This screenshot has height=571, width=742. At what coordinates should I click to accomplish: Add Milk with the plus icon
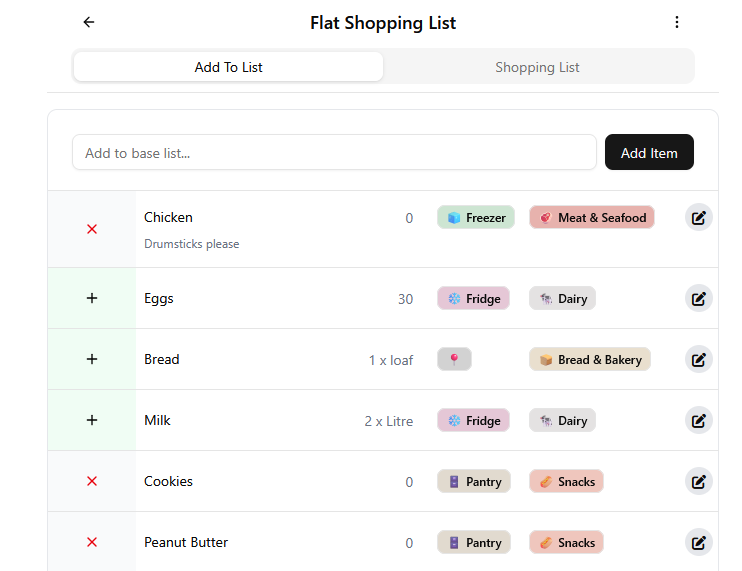(92, 420)
